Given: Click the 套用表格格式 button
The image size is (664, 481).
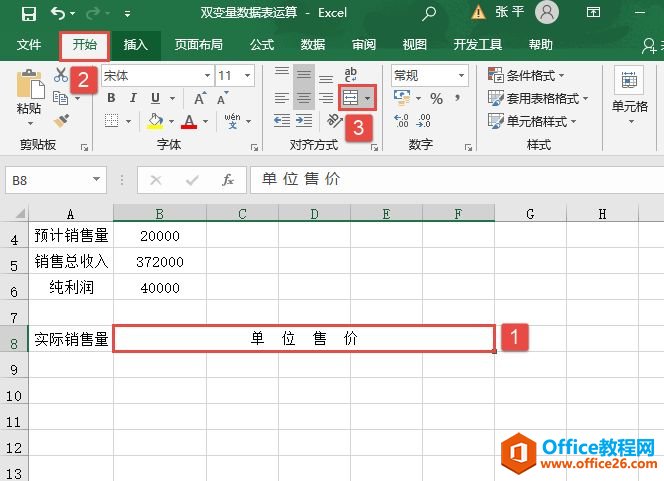Looking at the screenshot, I should (x=538, y=98).
